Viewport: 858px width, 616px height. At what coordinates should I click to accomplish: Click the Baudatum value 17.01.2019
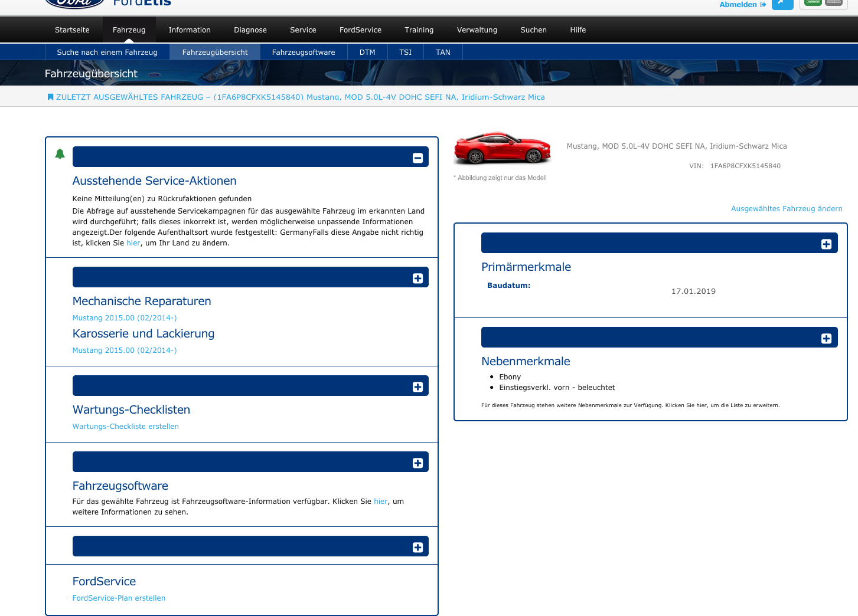click(x=693, y=291)
